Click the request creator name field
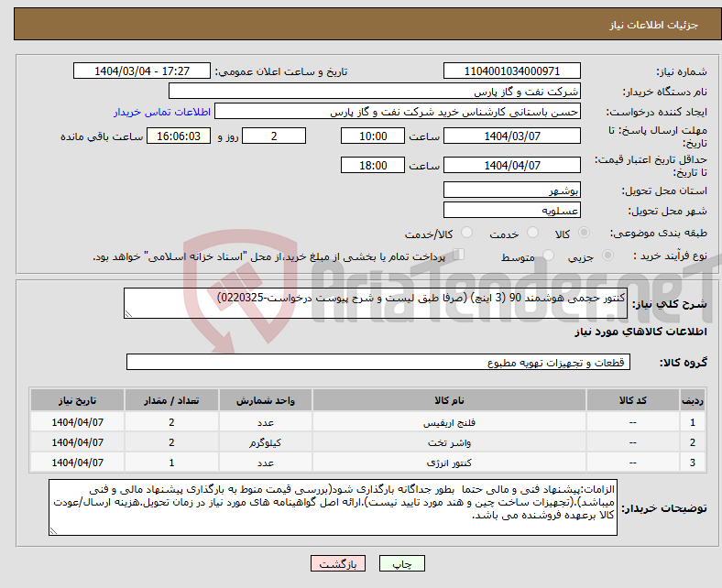 (x=398, y=112)
